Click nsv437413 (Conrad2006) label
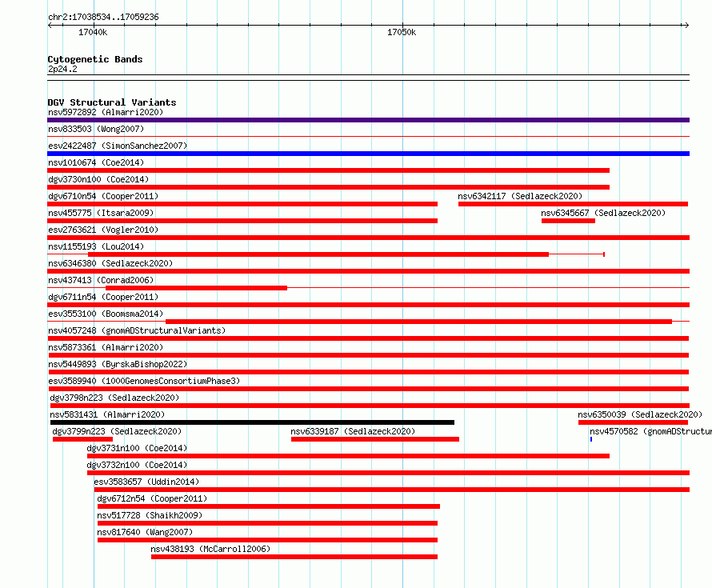The height and width of the screenshot is (588, 712). tap(101, 280)
